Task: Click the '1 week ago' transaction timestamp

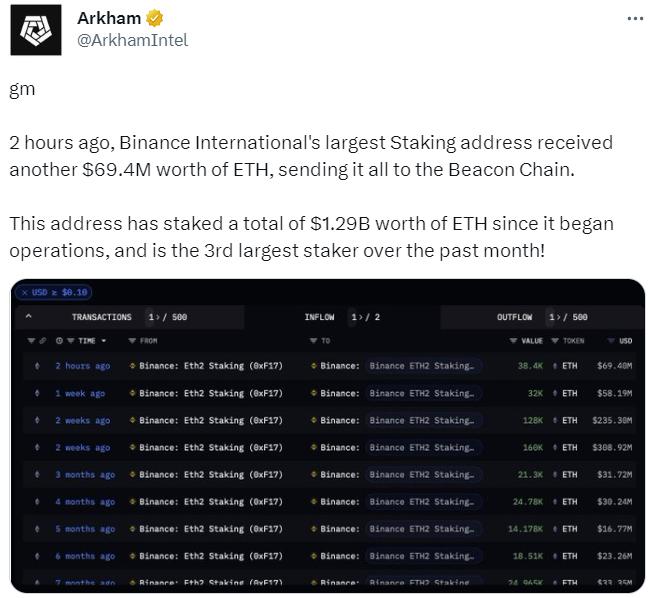Action: point(80,393)
